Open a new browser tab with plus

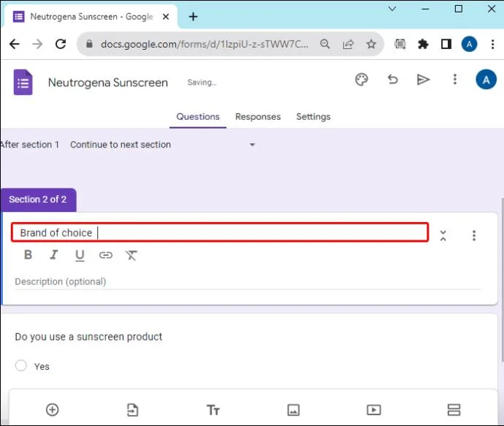click(x=193, y=16)
